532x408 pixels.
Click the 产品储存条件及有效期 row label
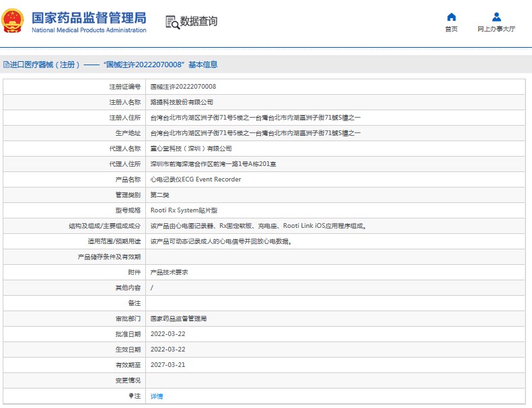[x=109, y=257]
